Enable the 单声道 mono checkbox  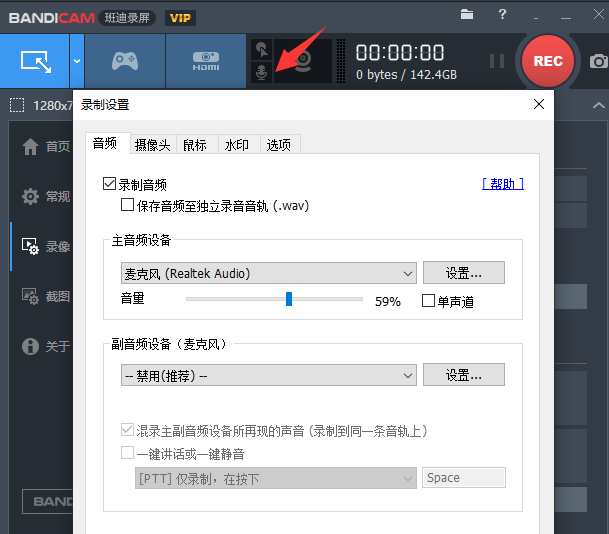(428, 300)
